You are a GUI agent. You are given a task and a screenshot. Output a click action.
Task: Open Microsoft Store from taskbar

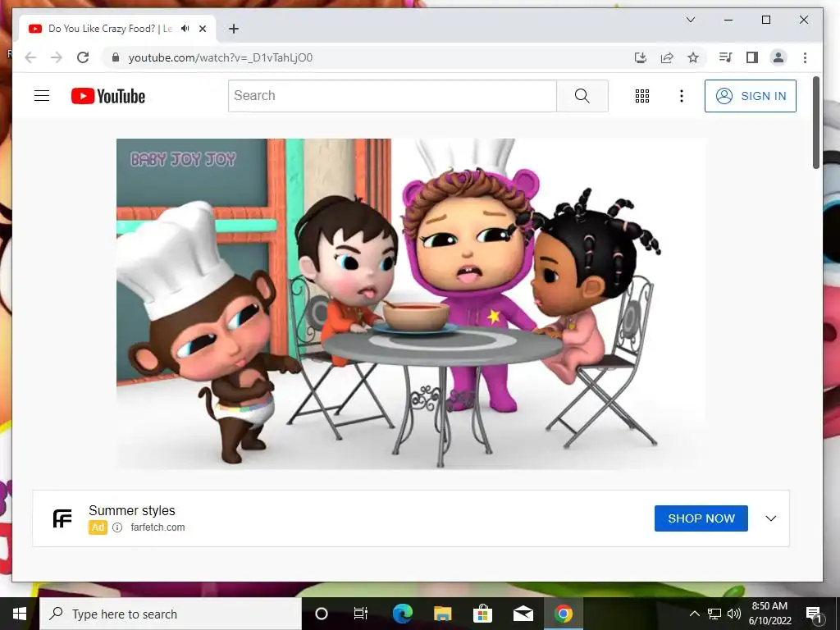pyautogui.click(x=482, y=614)
